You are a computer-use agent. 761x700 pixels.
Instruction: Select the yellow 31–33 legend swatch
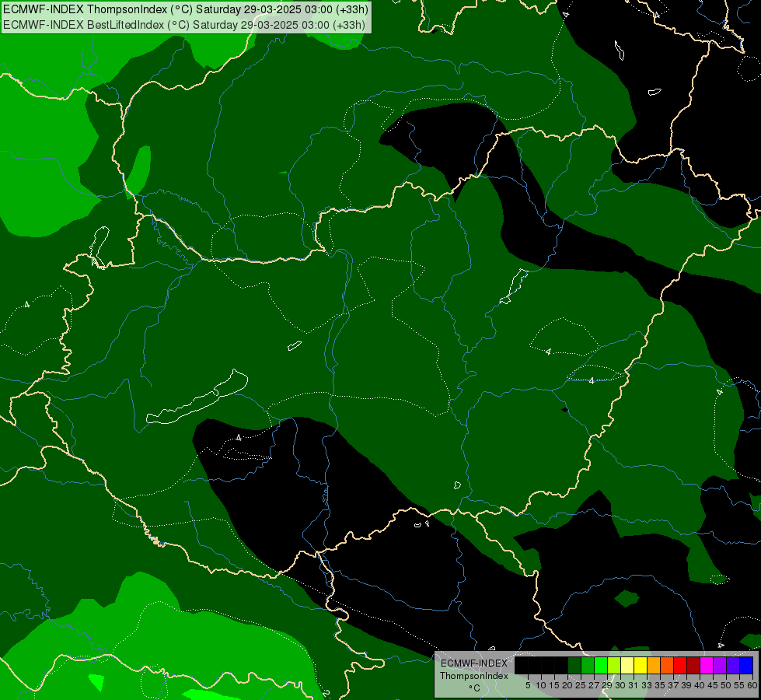(x=641, y=665)
